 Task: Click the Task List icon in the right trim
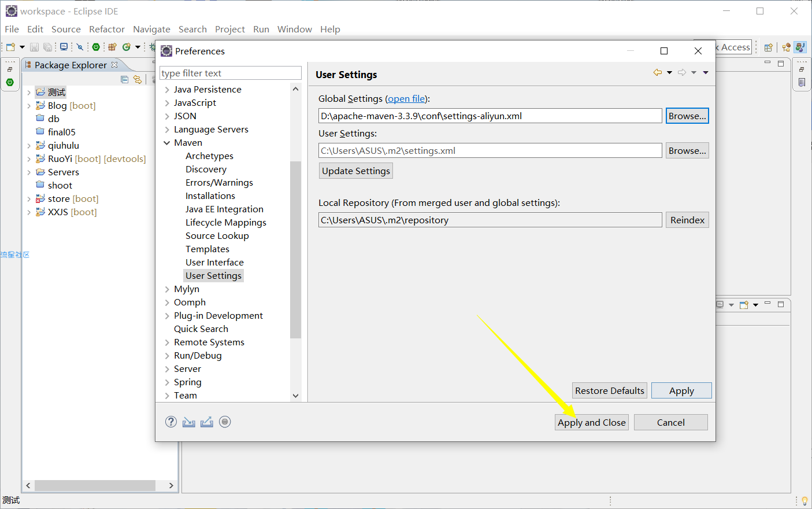[802, 82]
